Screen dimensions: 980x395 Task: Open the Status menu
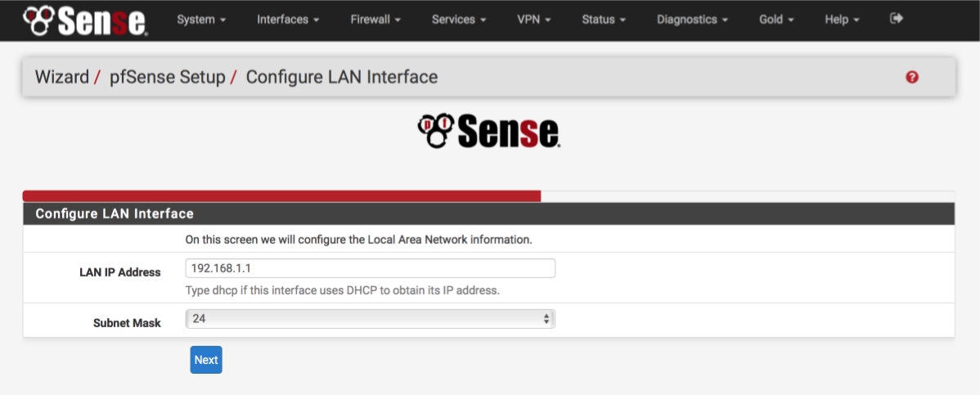pyautogui.click(x=604, y=20)
